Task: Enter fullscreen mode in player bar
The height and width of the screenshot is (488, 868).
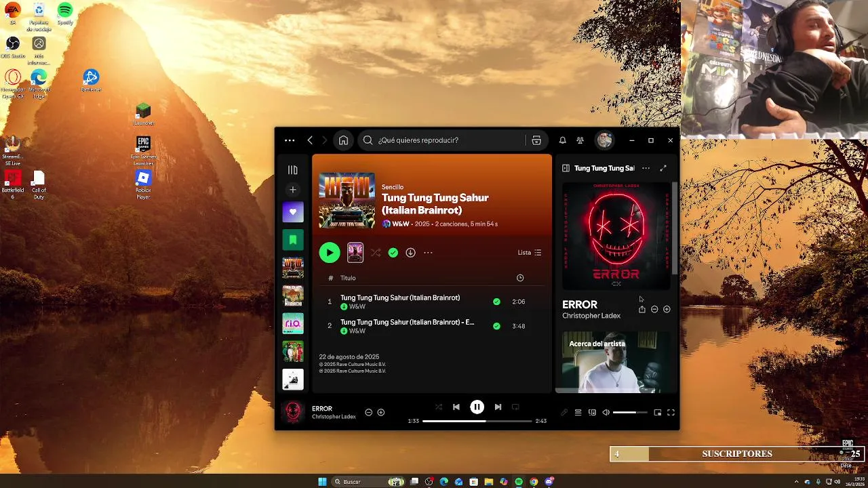Action: (671, 412)
